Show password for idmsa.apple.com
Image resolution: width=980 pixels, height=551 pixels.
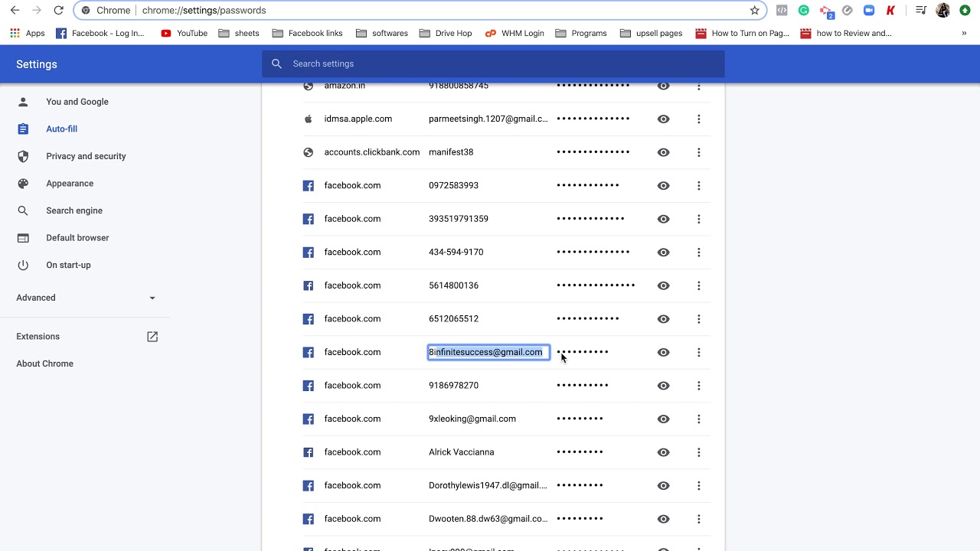664,119
